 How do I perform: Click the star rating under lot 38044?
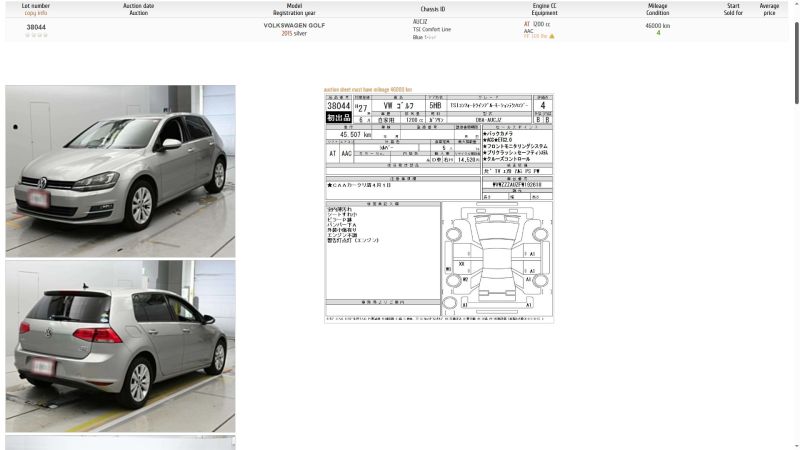tap(36, 36)
